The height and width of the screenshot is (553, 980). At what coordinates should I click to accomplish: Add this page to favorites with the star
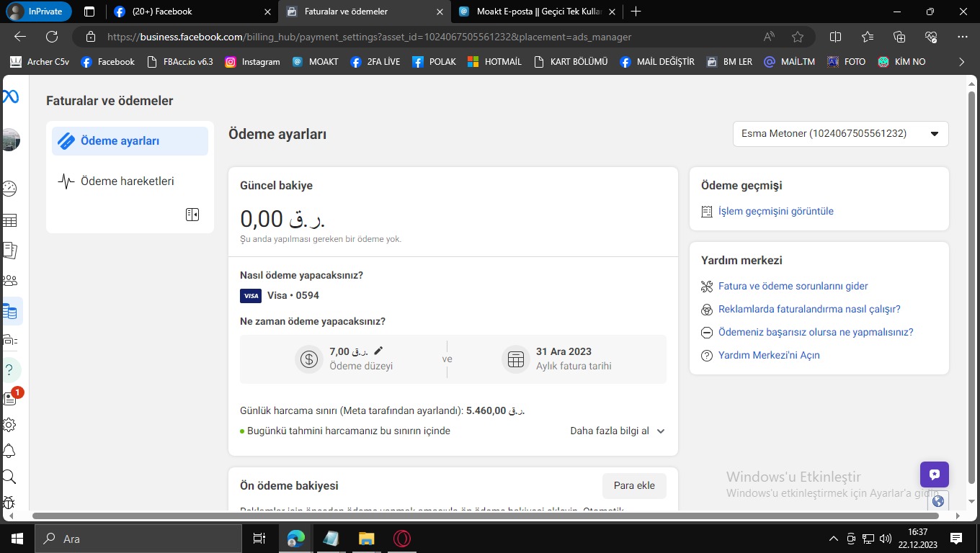point(798,37)
